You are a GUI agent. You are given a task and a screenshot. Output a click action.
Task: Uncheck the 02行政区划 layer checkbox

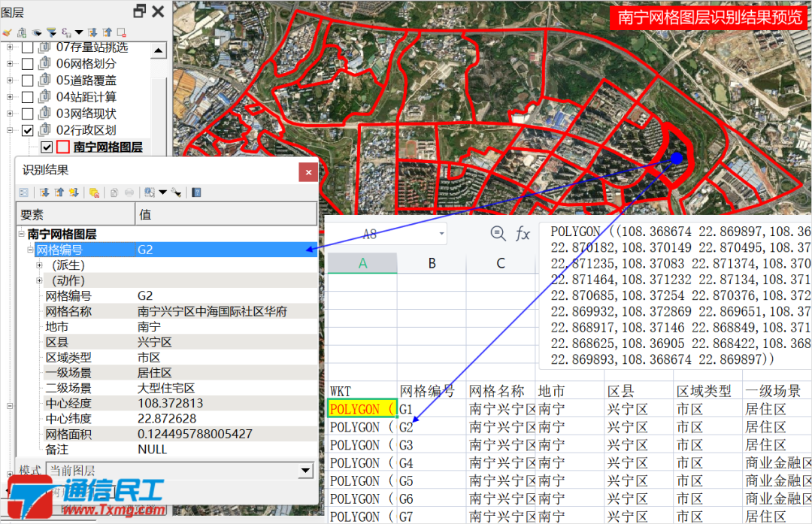tap(28, 129)
